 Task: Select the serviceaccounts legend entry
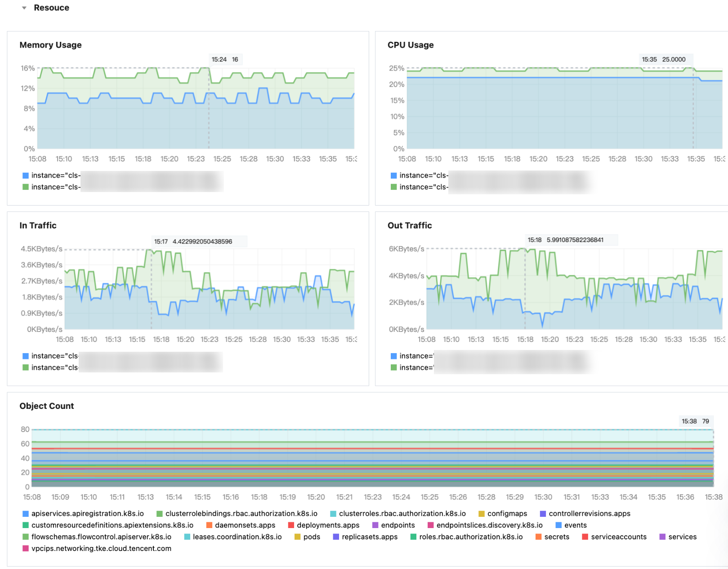pos(614,537)
